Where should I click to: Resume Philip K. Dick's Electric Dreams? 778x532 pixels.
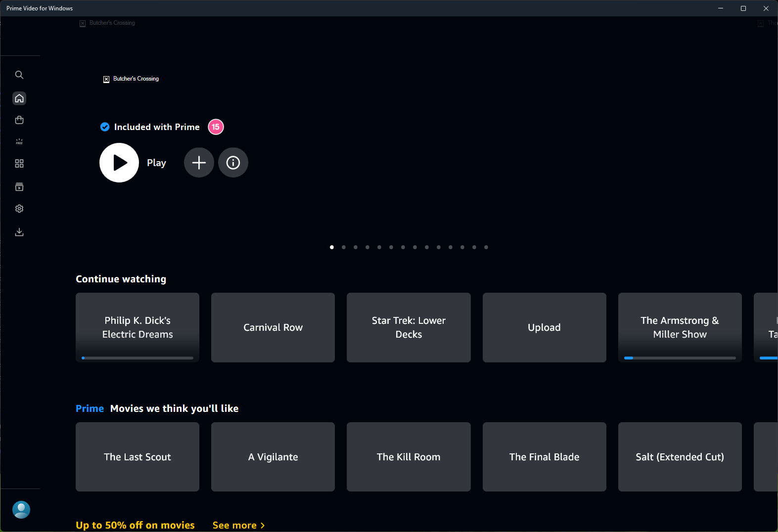(x=137, y=327)
